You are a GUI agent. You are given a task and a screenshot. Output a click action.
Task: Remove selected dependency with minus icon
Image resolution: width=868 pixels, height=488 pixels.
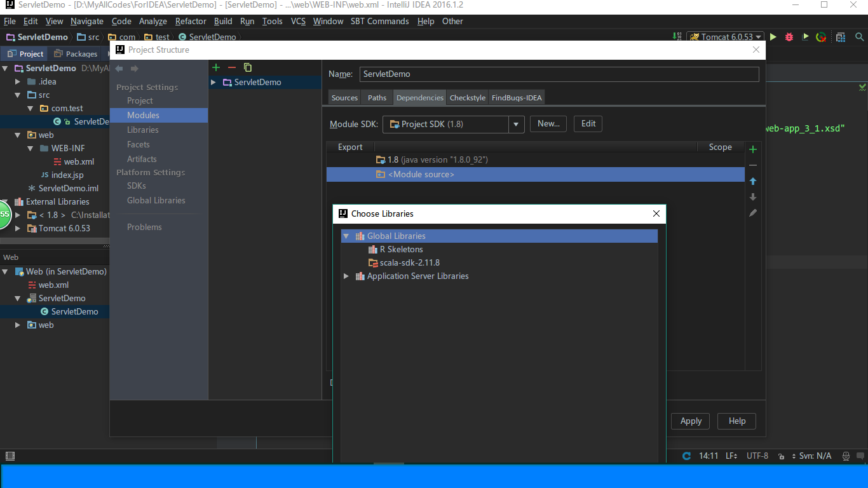coord(753,165)
